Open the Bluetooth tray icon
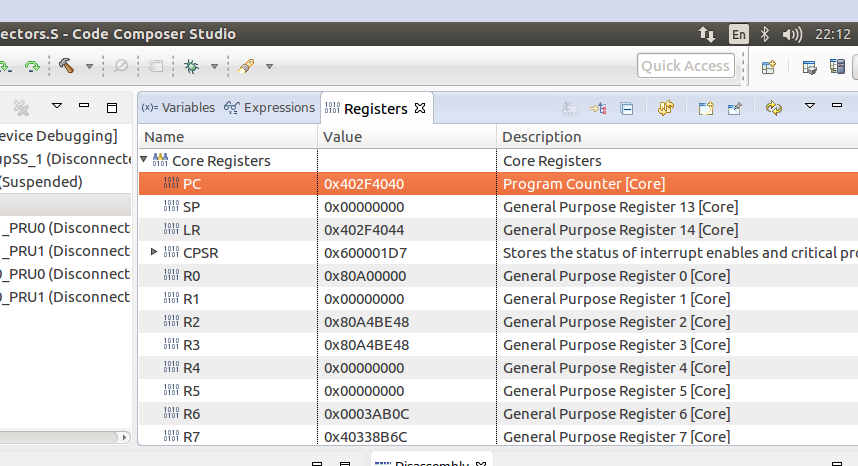Viewport: 858px width, 466px height. [x=765, y=34]
